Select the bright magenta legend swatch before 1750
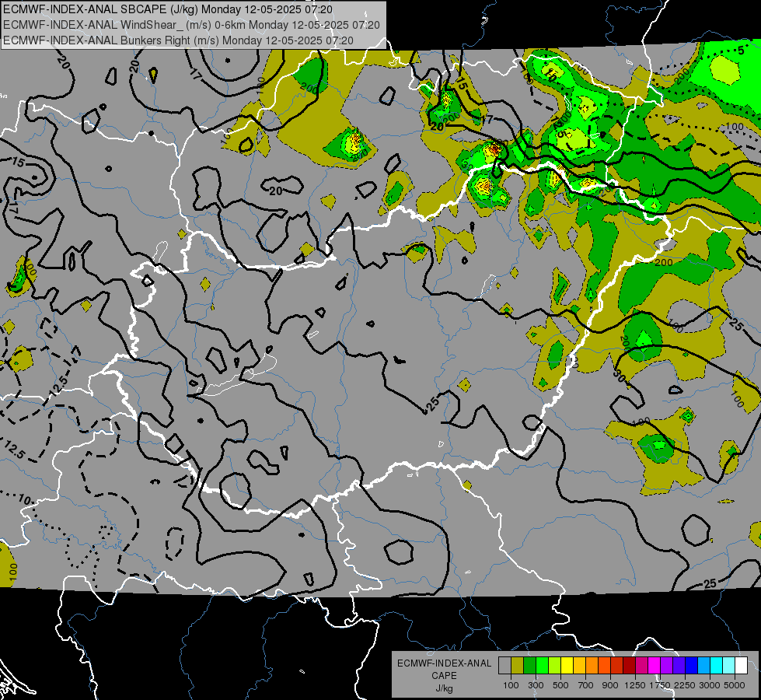The height and width of the screenshot is (700, 761). 655,665
